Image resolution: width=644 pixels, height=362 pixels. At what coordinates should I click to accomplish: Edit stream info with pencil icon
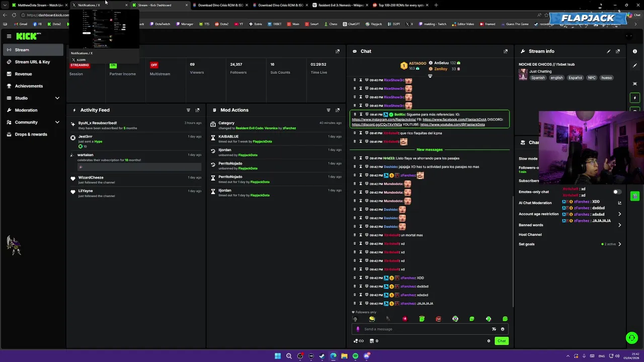(609, 51)
